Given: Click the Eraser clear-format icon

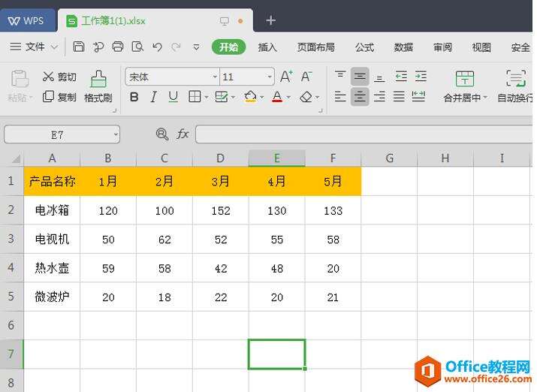Looking at the screenshot, I should click(x=306, y=97).
